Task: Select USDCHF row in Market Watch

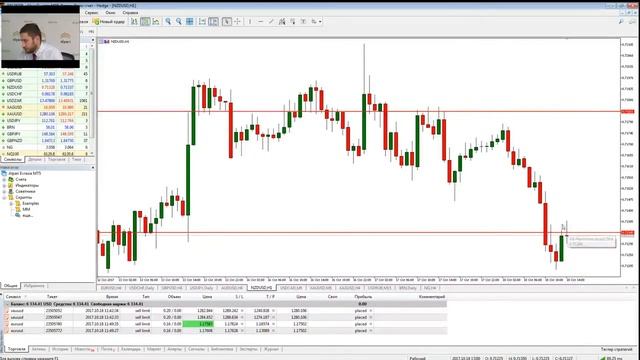Action: [x=45, y=94]
